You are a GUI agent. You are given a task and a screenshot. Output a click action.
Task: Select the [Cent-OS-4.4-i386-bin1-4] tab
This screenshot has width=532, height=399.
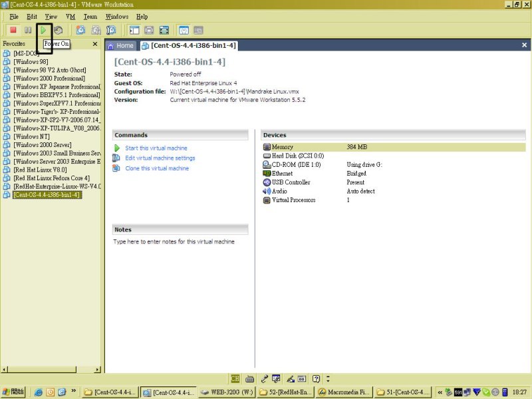(x=189, y=46)
